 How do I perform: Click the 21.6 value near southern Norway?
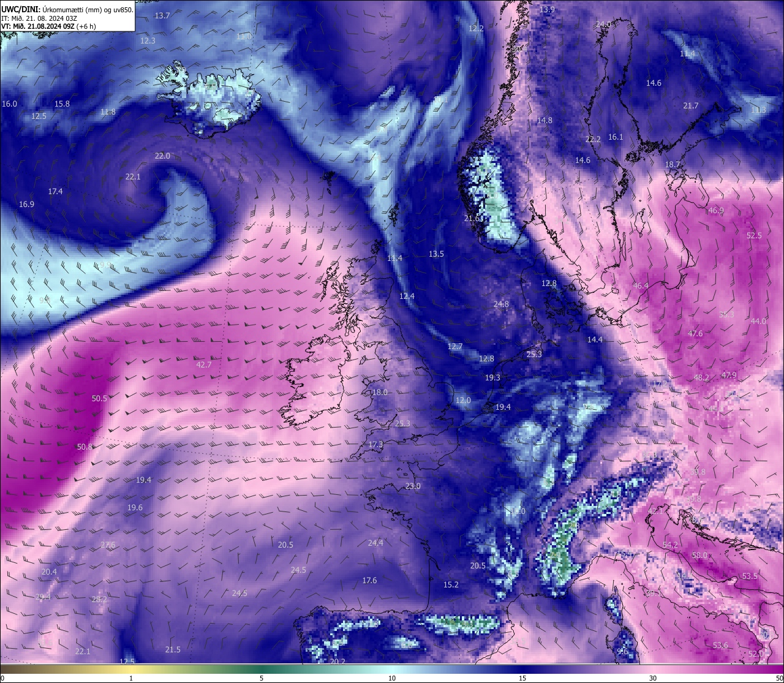[472, 218]
